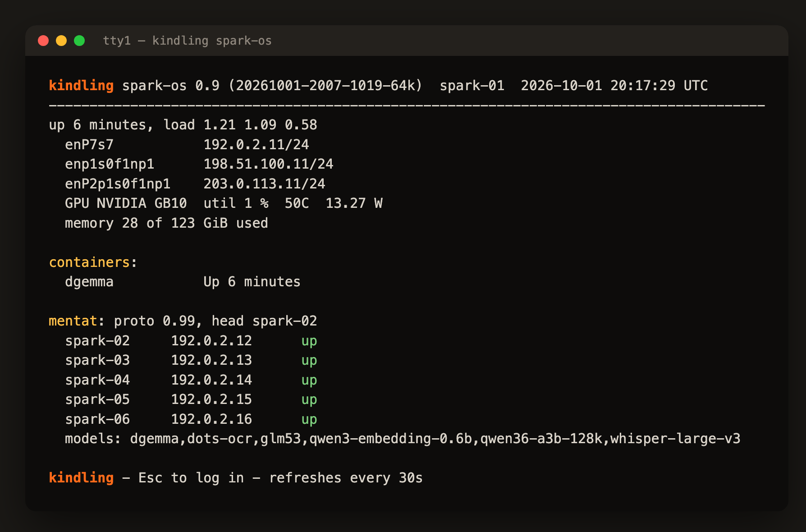Click interface name 'enP2p1s0f1np1'

coord(118,184)
